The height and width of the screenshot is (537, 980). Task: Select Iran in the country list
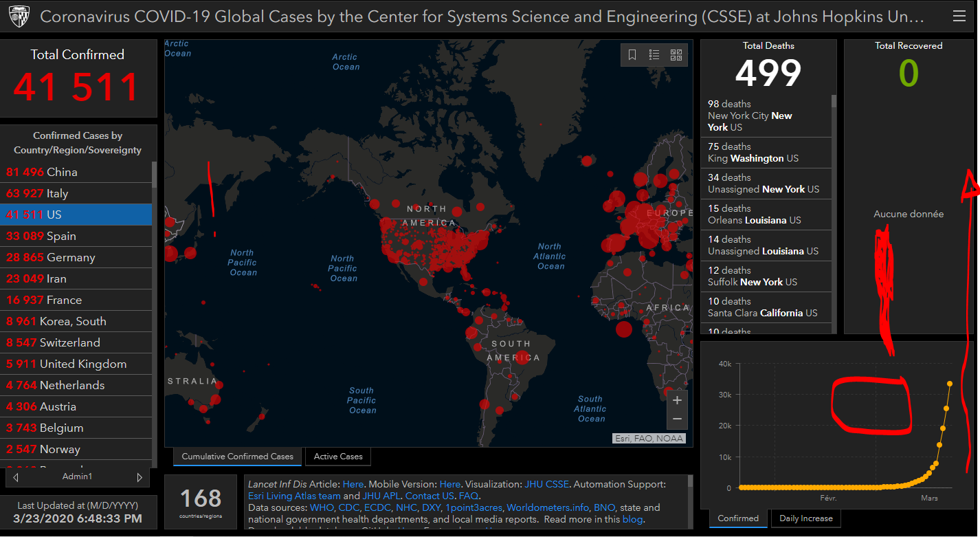pyautogui.click(x=76, y=278)
